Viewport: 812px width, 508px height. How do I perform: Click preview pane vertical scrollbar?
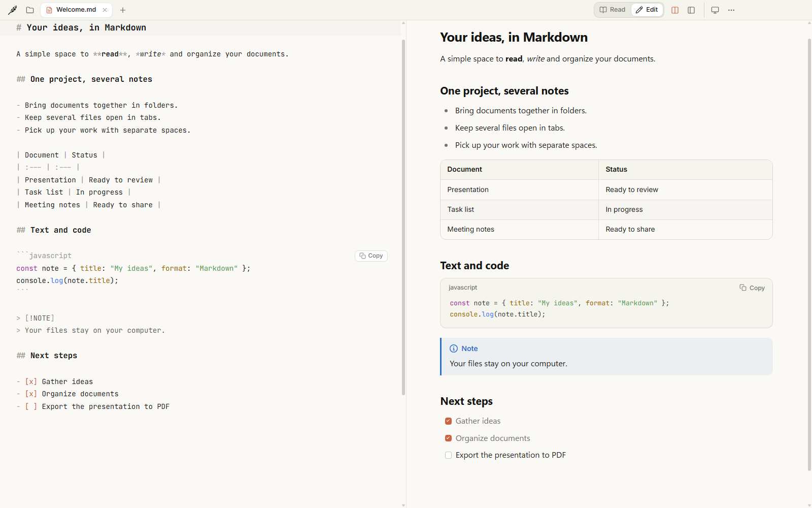(x=809, y=254)
